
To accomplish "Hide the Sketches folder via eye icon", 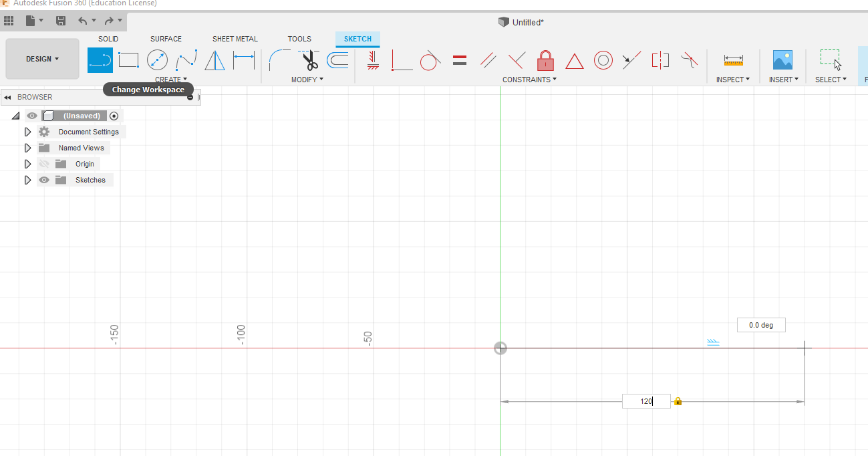I will (x=44, y=180).
